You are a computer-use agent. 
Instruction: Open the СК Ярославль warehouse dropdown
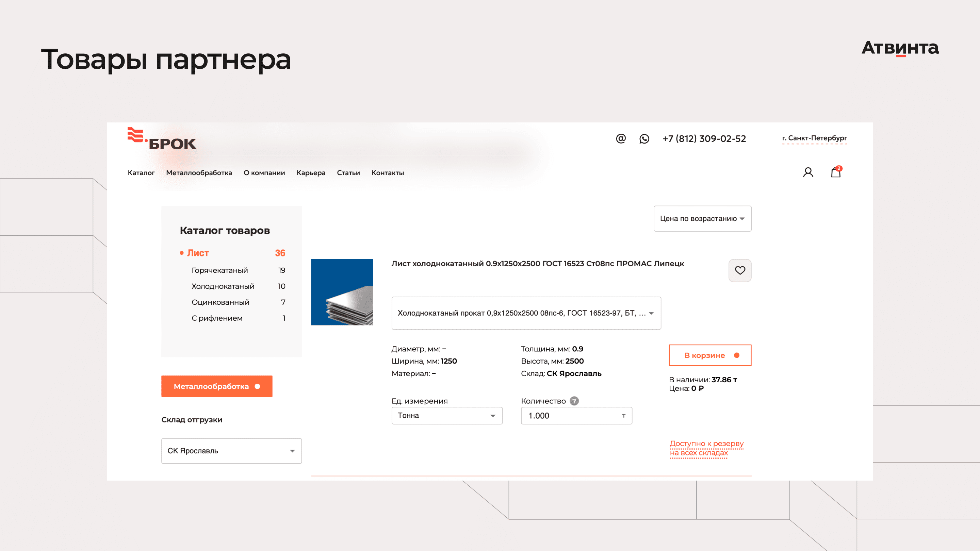click(231, 451)
